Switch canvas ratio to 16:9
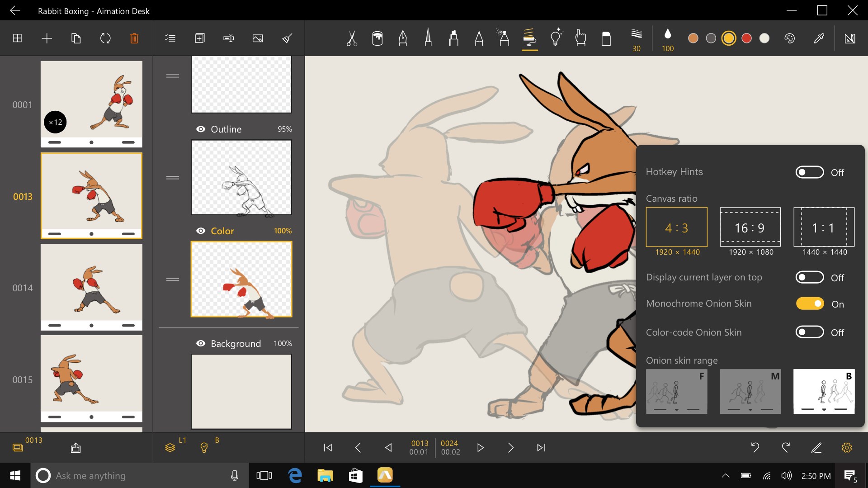The width and height of the screenshot is (868, 488). (x=750, y=227)
